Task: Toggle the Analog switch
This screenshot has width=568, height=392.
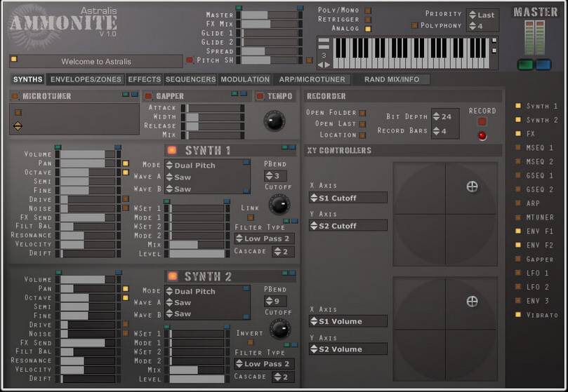Action: pos(368,29)
